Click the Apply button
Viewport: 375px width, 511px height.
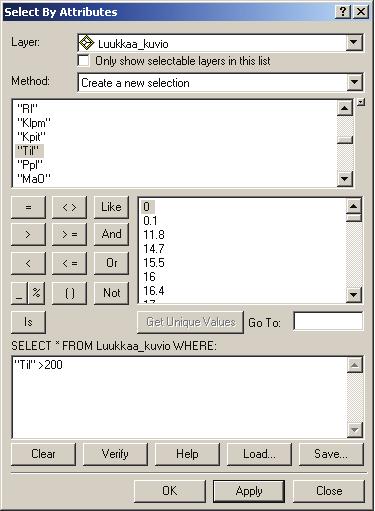pos(249,491)
